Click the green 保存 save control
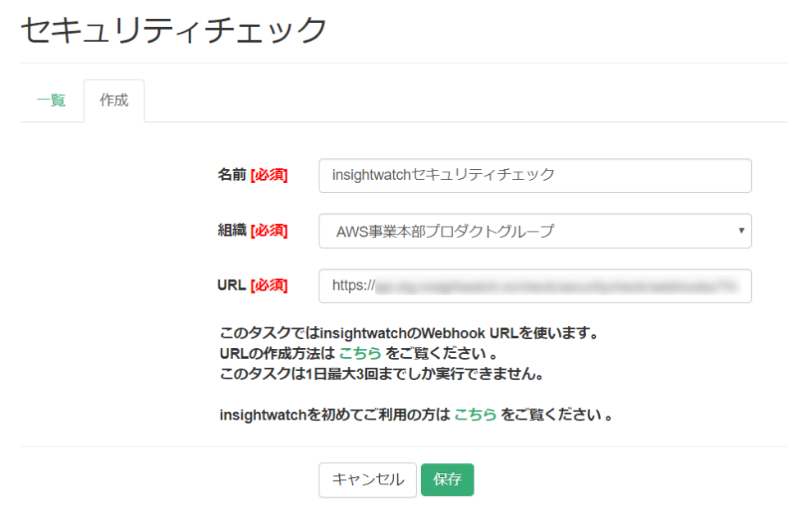 [447, 479]
